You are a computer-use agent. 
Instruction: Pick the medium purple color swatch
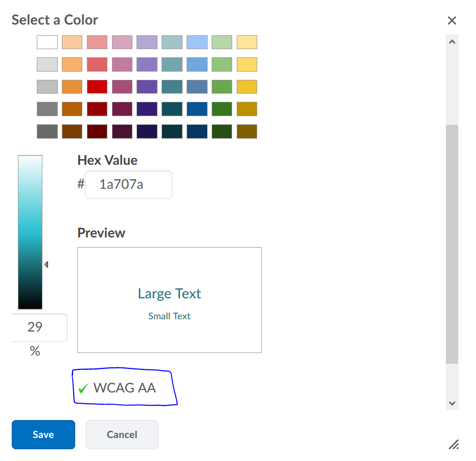(x=147, y=86)
